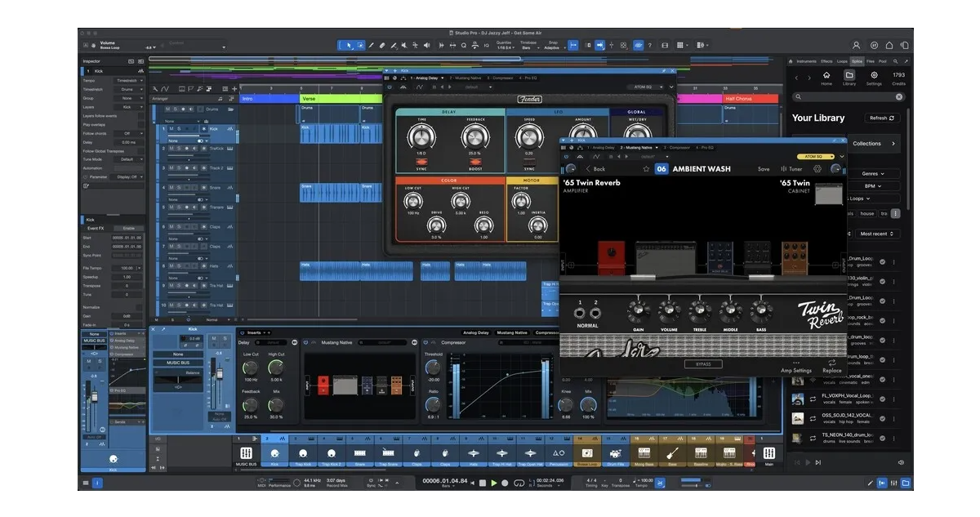The image size is (980, 517).
Task: Click the Refresh button in library
Action: tap(881, 118)
